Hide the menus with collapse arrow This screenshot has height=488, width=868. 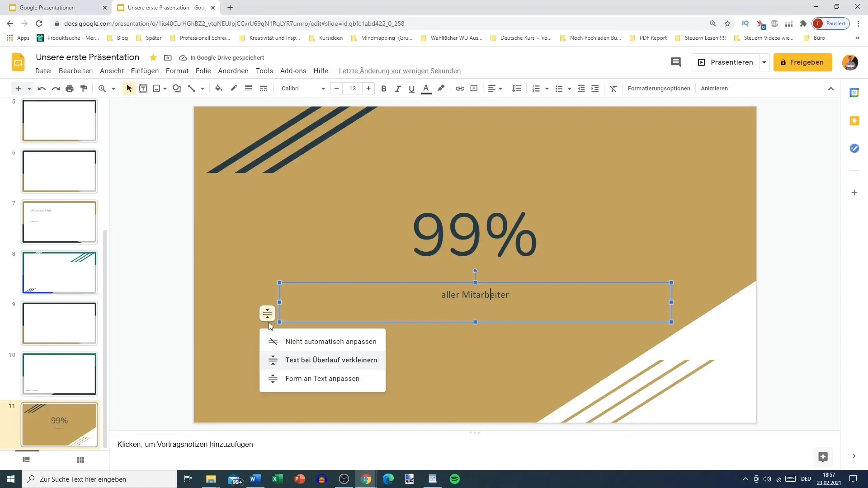point(831,89)
